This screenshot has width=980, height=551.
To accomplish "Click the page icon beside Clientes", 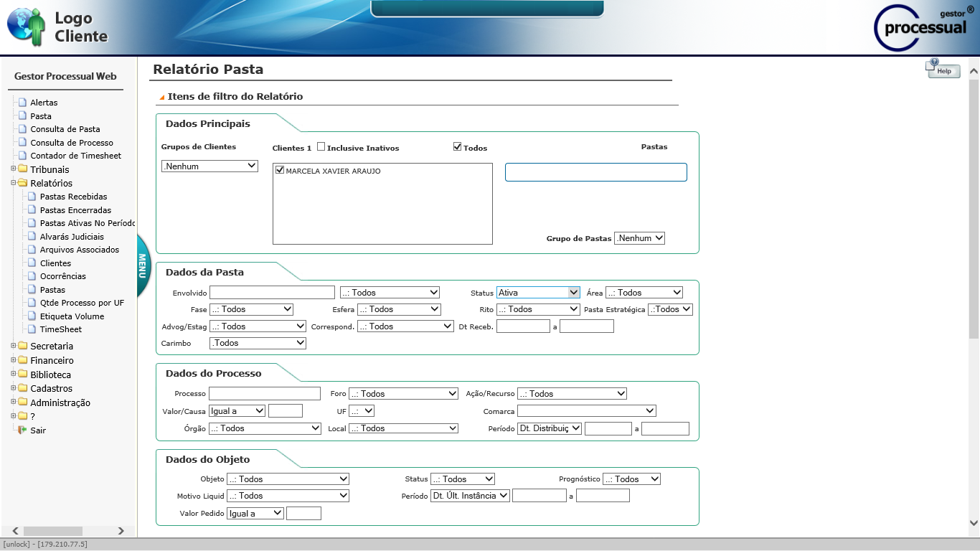I will [x=32, y=263].
